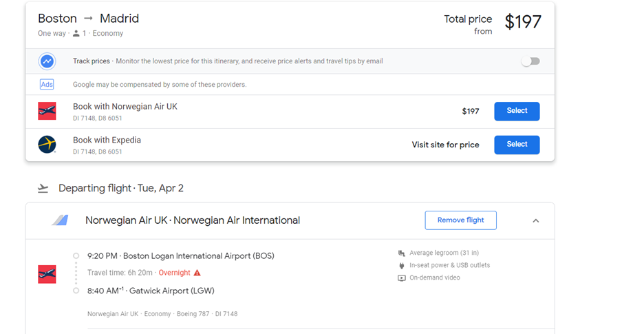Click the track prices graph icon
644x334 pixels.
coord(47,61)
